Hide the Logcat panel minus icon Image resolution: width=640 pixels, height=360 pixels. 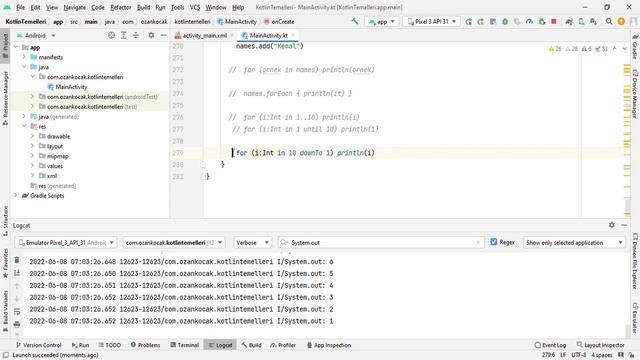coord(624,225)
